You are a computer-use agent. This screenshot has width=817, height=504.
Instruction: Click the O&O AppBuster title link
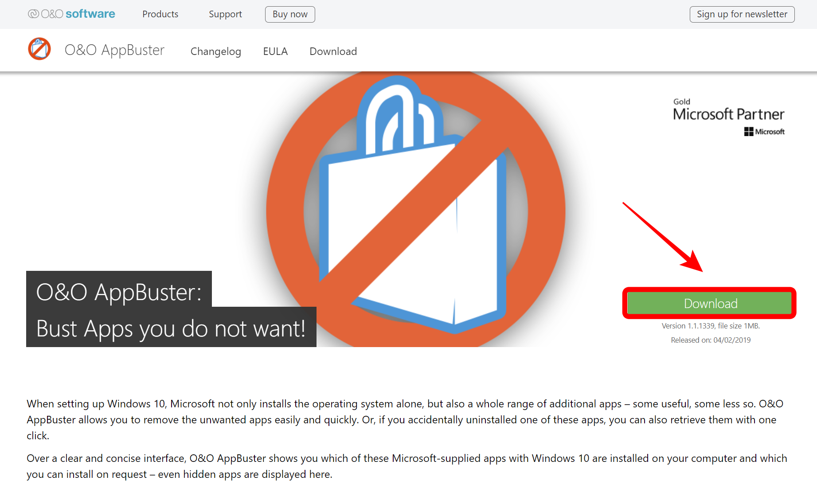click(x=114, y=50)
